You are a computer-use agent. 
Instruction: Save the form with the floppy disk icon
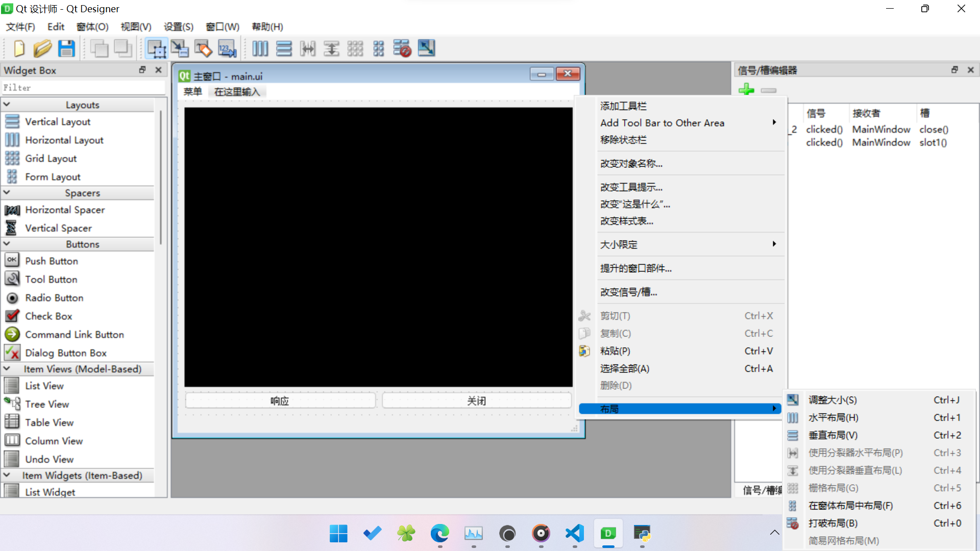pos(66,48)
